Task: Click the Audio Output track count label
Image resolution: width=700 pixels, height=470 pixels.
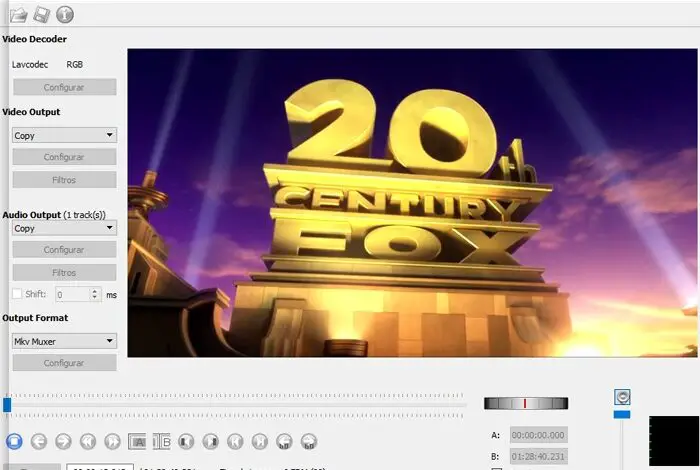Action: [84, 215]
